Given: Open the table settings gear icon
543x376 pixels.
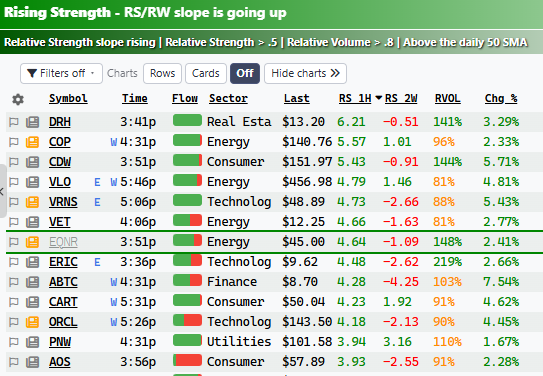Looking at the screenshot, I should pyautogui.click(x=18, y=99).
